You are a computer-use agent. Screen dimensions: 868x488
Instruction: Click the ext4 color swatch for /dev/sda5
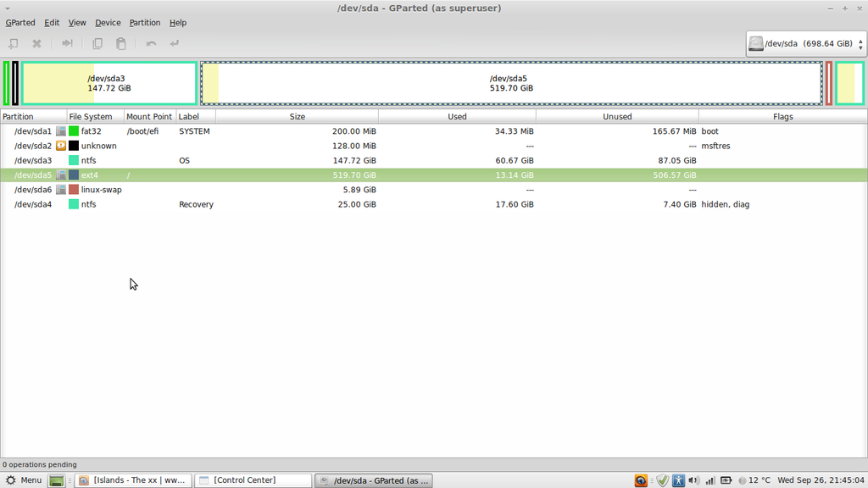[73, 175]
